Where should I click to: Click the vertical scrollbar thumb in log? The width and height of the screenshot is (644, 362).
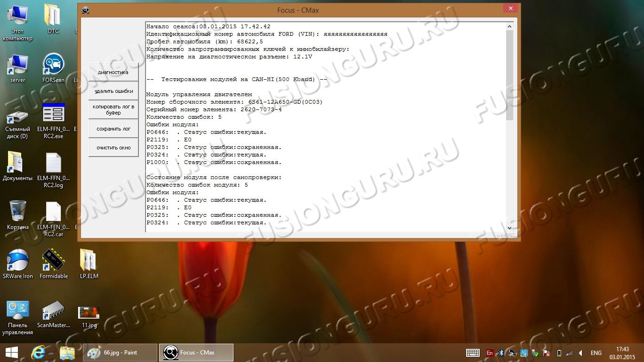coord(510,75)
